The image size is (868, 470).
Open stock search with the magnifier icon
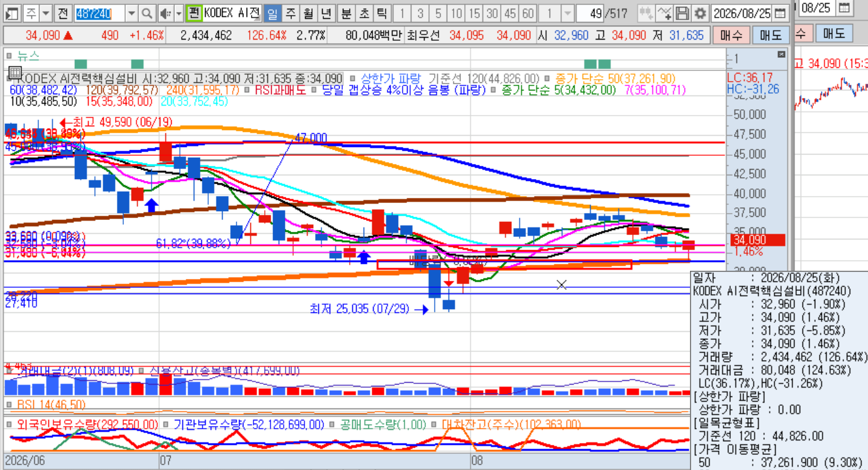pos(147,13)
